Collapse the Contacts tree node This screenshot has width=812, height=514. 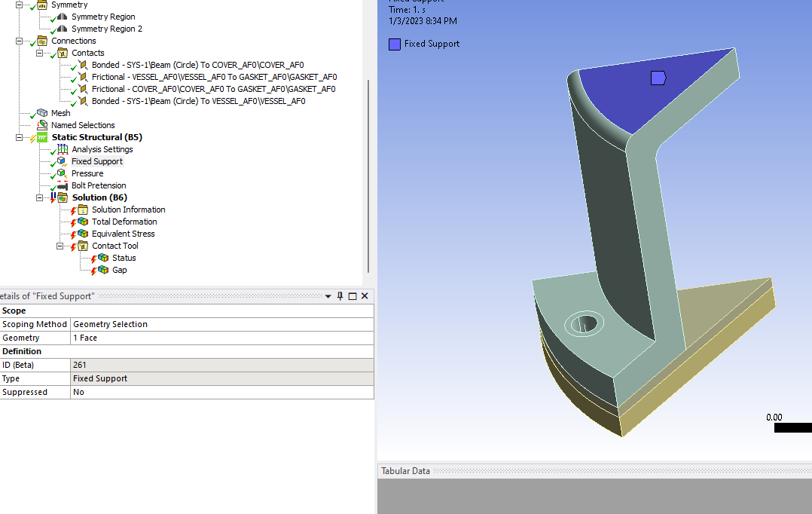point(39,53)
